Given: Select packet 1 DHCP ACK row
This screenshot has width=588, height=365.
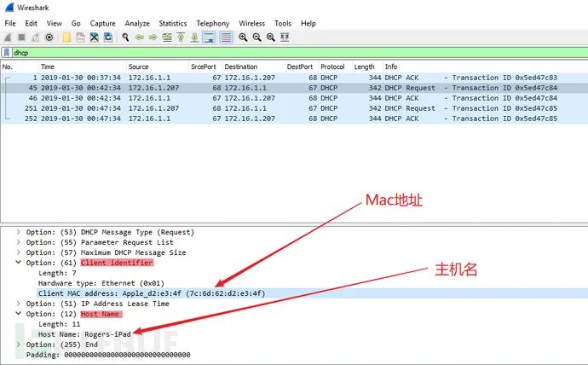Looking at the screenshot, I should pos(294,78).
